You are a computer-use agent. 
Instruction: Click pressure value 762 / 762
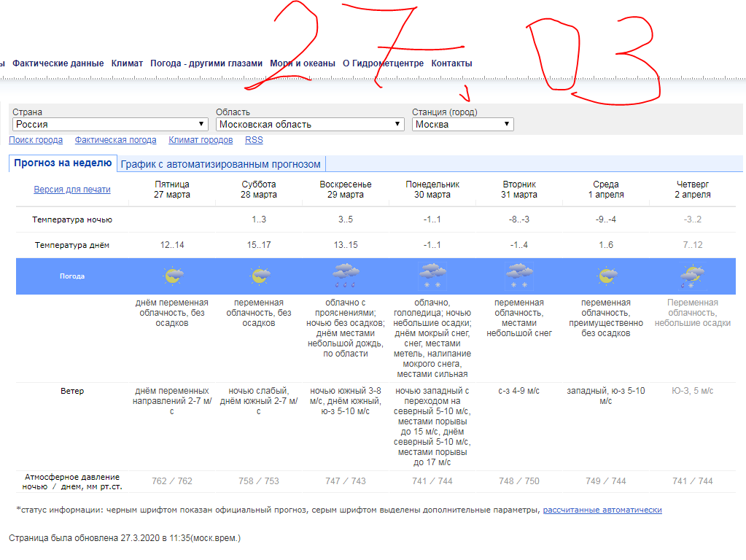(x=172, y=481)
